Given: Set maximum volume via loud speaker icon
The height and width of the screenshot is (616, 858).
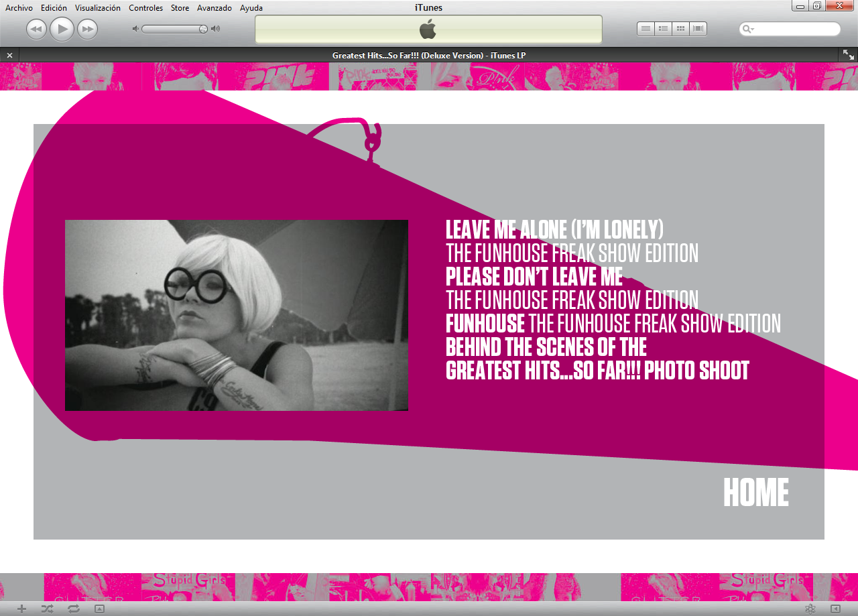Looking at the screenshot, I should pos(215,29).
